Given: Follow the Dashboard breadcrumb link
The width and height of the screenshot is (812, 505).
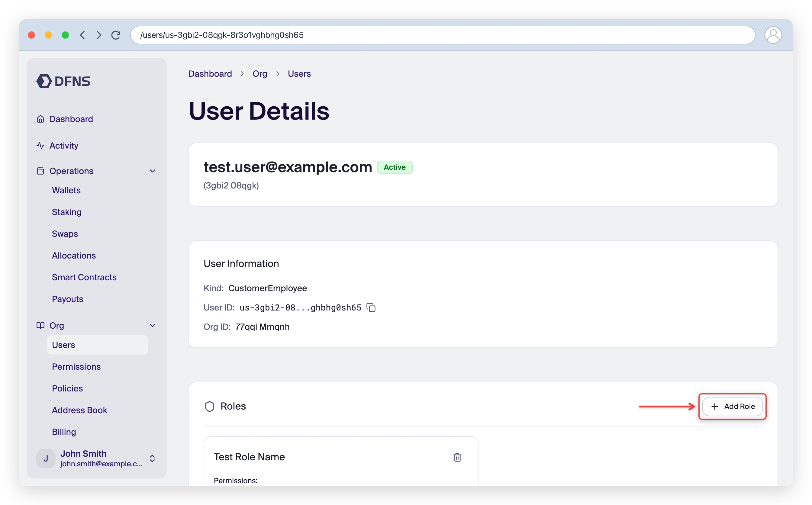Looking at the screenshot, I should [x=210, y=74].
